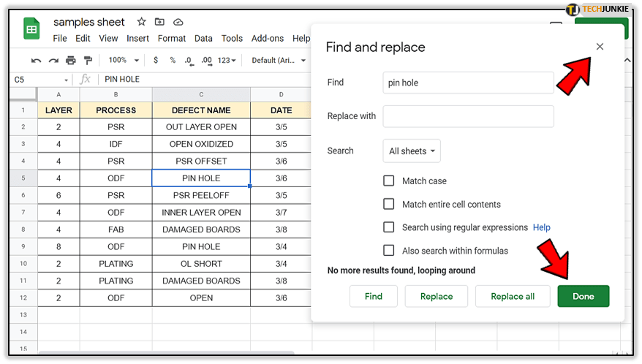
Task: Click inside the Replace with field
Action: [x=468, y=116]
